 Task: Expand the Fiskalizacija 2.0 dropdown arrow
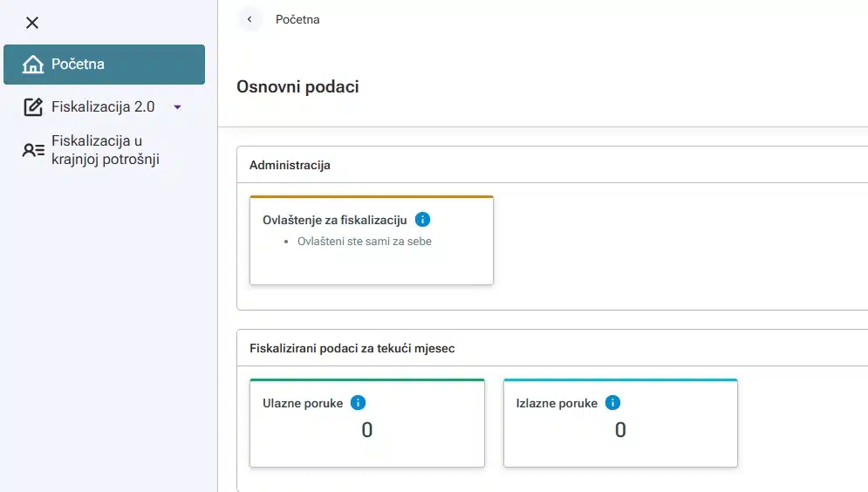click(x=177, y=107)
